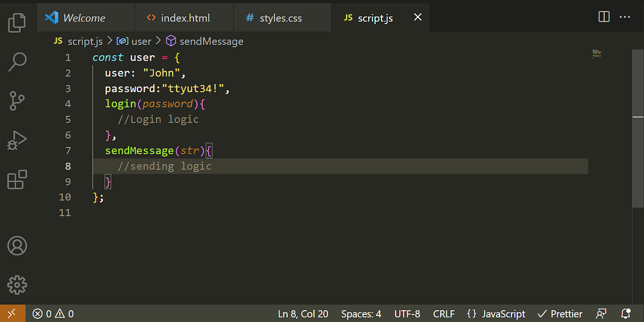Click the //sending logic comment

click(165, 166)
